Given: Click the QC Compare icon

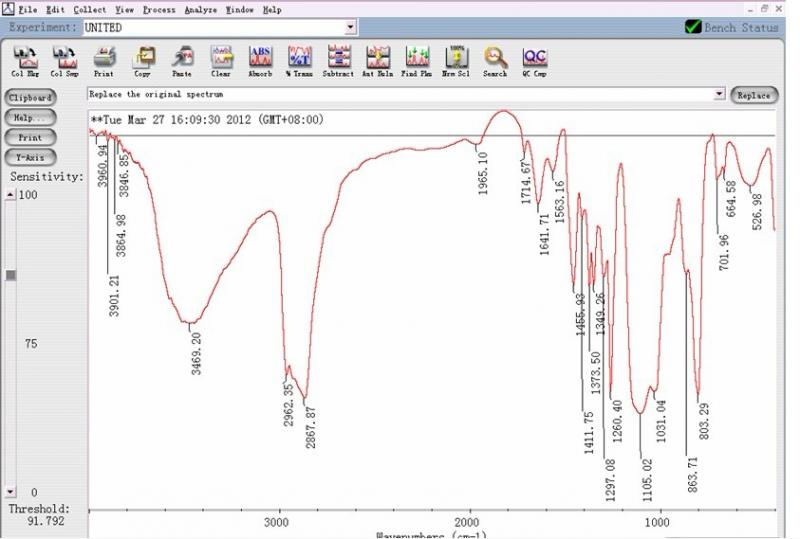Looking at the screenshot, I should coord(534,61).
